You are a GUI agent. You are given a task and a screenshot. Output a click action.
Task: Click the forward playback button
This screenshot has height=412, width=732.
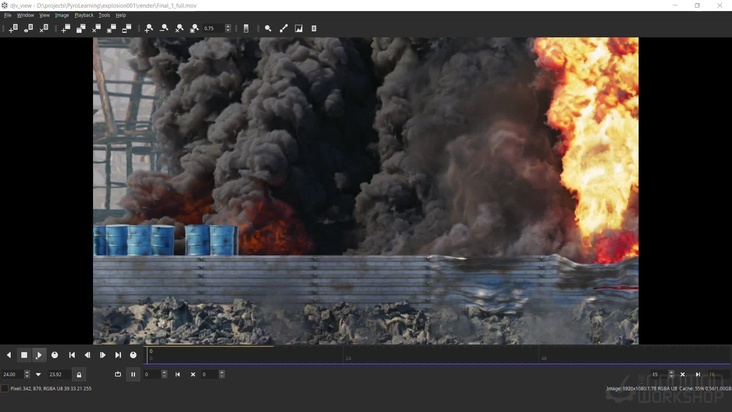click(x=39, y=355)
